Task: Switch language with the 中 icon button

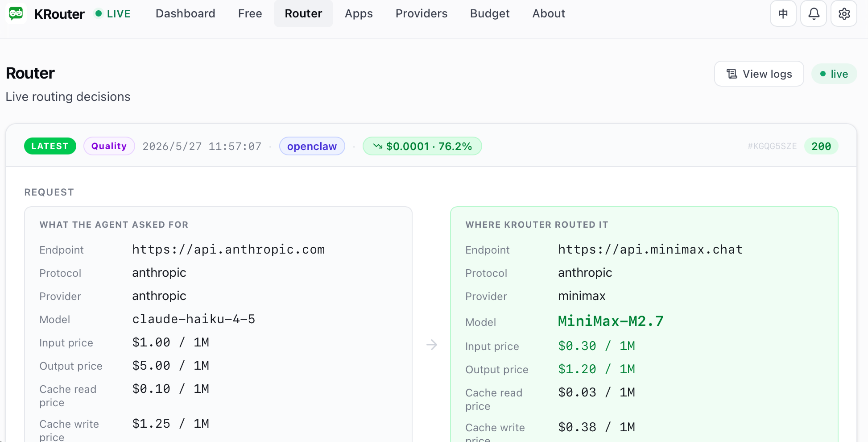Action: coord(783,14)
